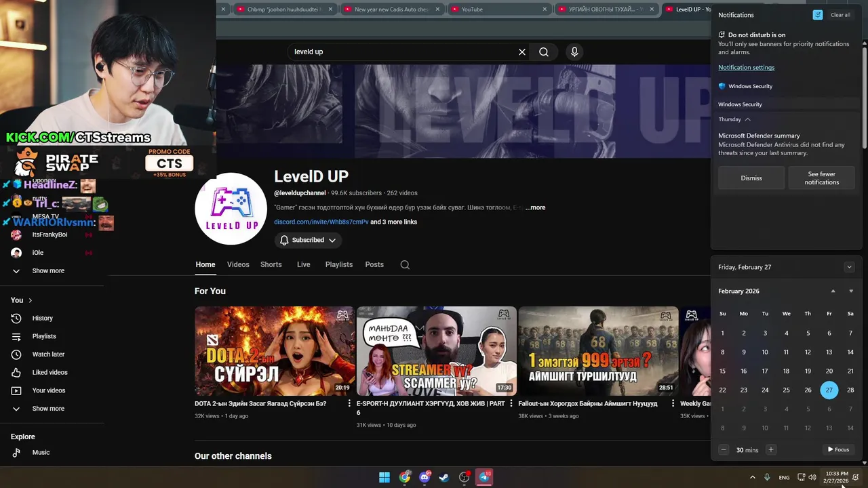Switch to the Shorts channel tab

(x=271, y=264)
